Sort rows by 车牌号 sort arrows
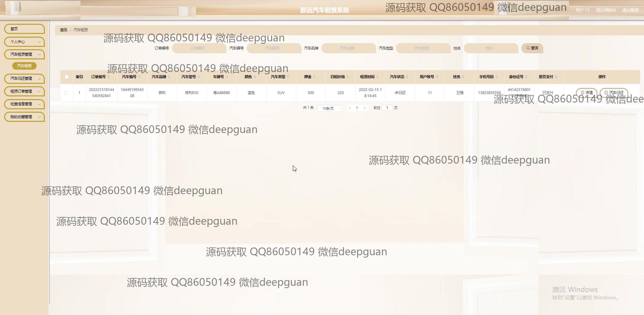This screenshot has height=315, width=644. click(x=227, y=77)
